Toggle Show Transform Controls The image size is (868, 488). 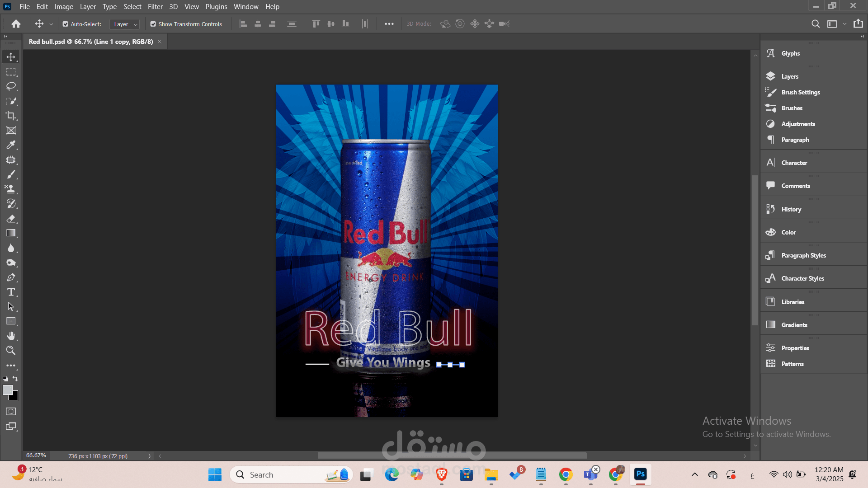pyautogui.click(x=153, y=24)
